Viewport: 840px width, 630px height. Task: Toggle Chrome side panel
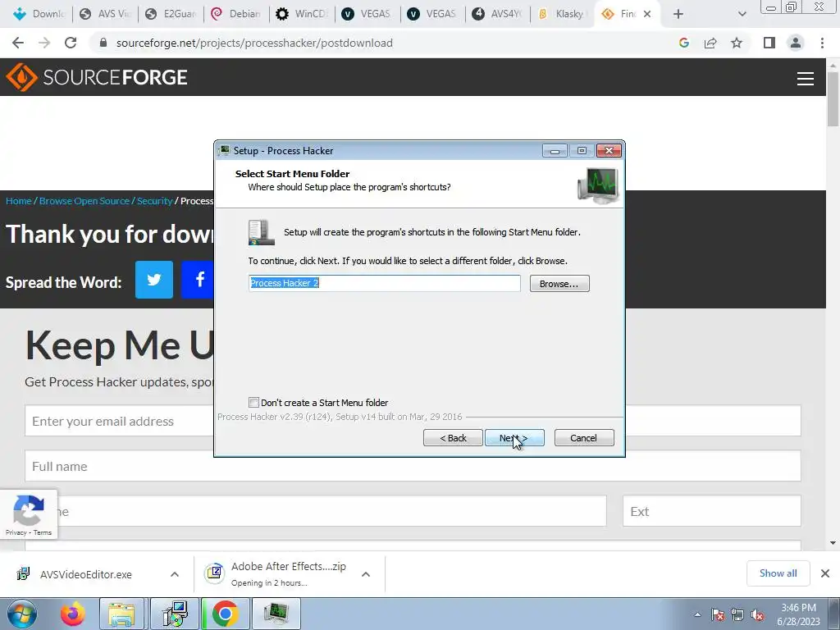click(769, 43)
